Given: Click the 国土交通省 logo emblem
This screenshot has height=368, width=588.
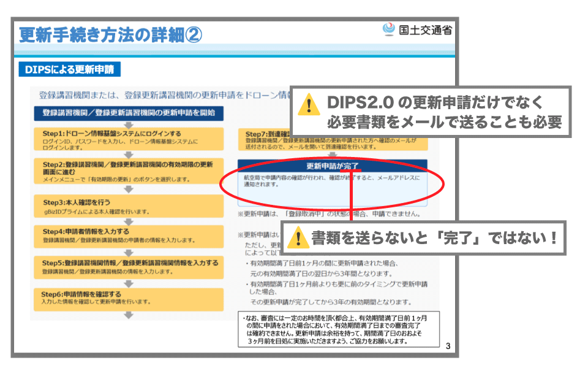Looking at the screenshot, I should point(389,29).
